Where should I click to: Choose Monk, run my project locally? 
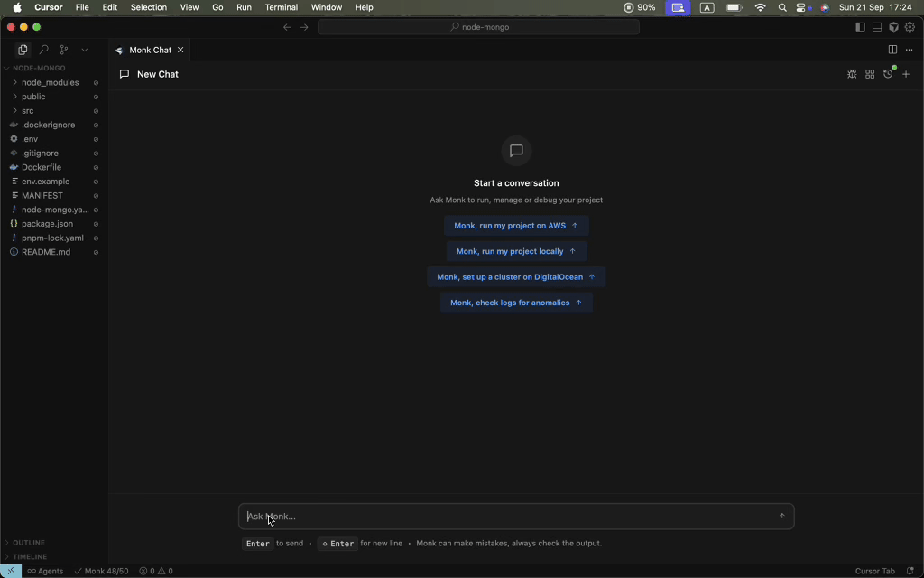(x=516, y=251)
